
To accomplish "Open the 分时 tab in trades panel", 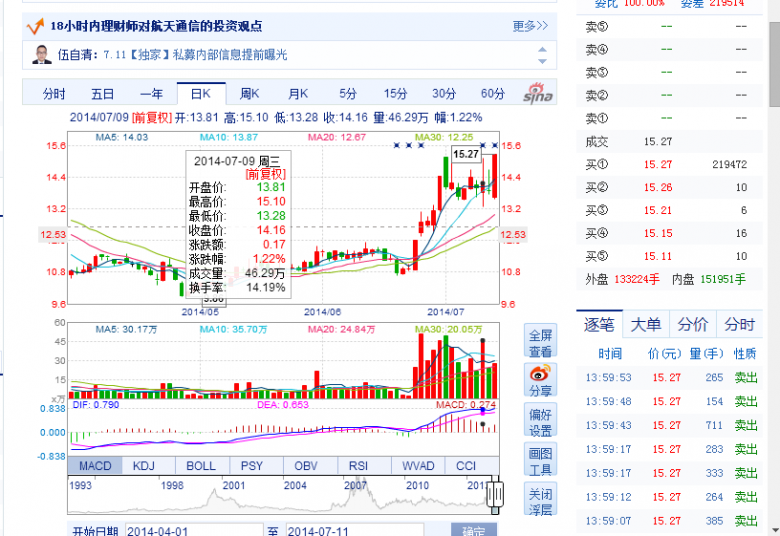I will [x=739, y=324].
